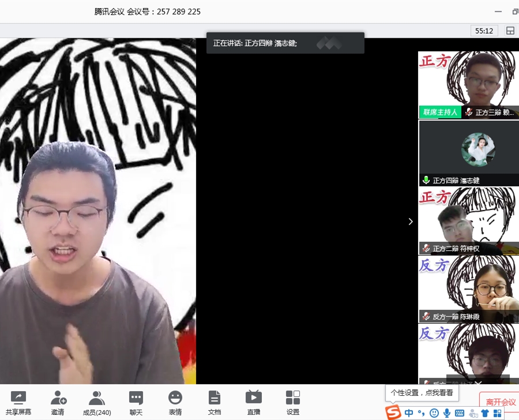Screen dimensions: 519x420
Task: Toggle Chinese input mode (中) on IME bar
Action: (409, 413)
